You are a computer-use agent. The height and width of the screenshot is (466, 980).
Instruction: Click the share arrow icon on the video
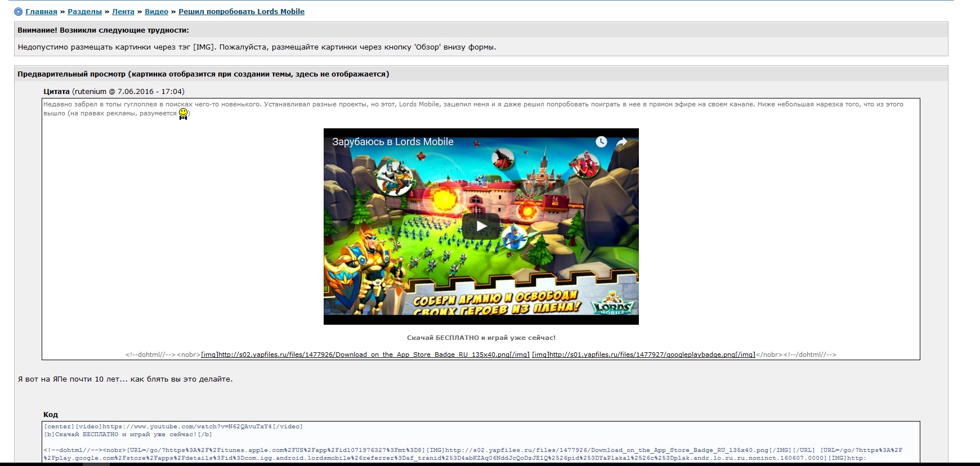[x=621, y=142]
